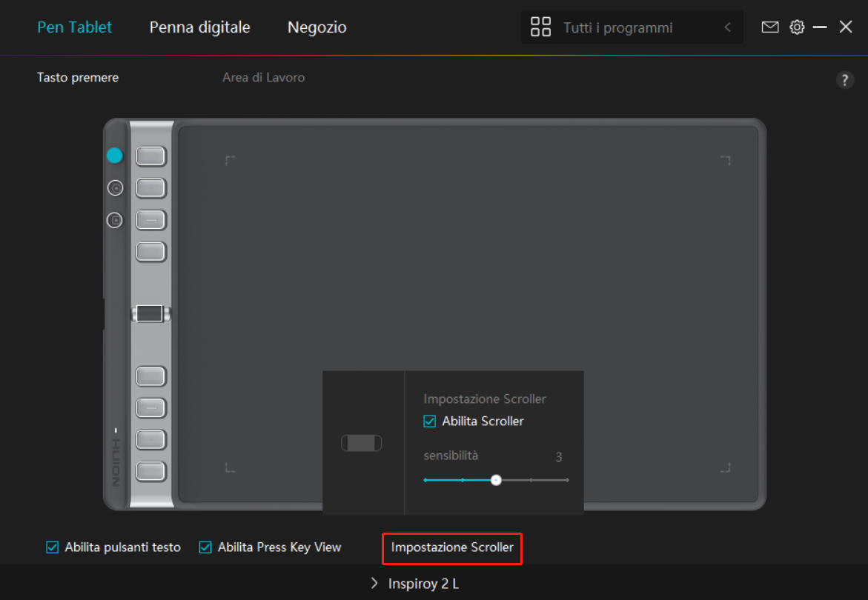The image size is (868, 600).
Task: Click the Inspiroy 2 L device label
Action: pos(423,584)
